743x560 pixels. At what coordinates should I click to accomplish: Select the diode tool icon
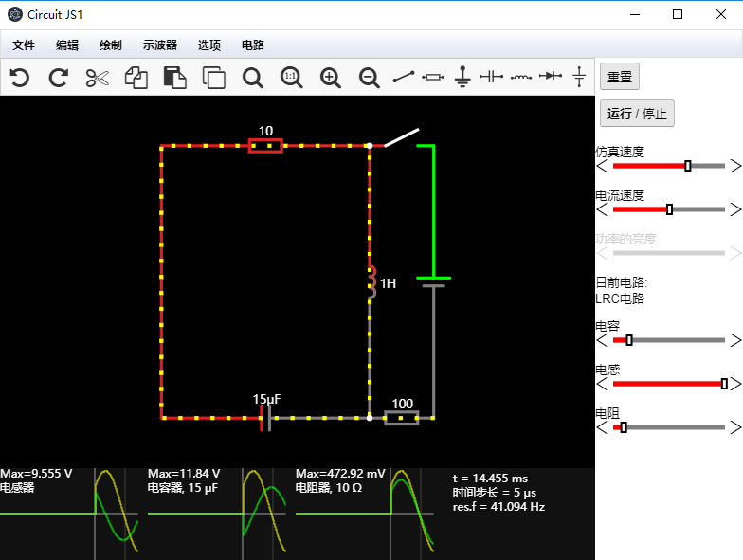coord(550,76)
